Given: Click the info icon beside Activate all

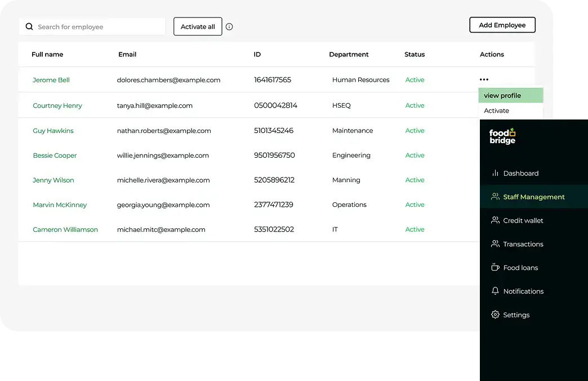Looking at the screenshot, I should 229,26.
